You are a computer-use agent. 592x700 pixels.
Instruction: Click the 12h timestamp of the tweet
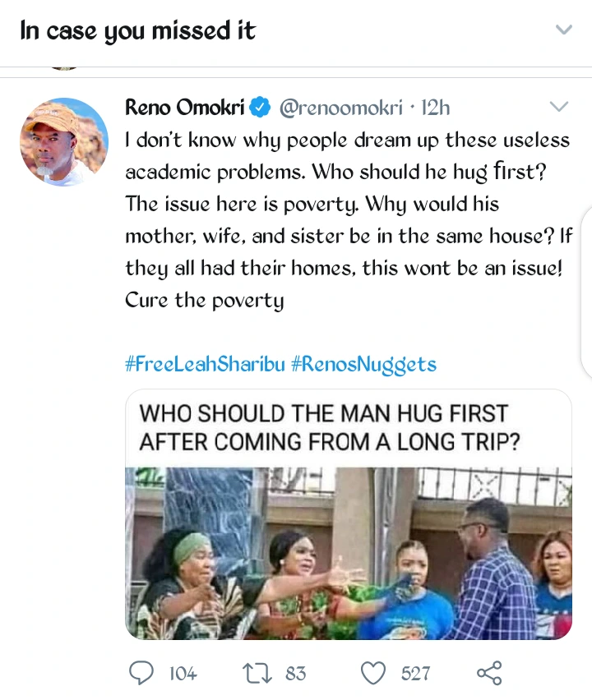(x=435, y=108)
